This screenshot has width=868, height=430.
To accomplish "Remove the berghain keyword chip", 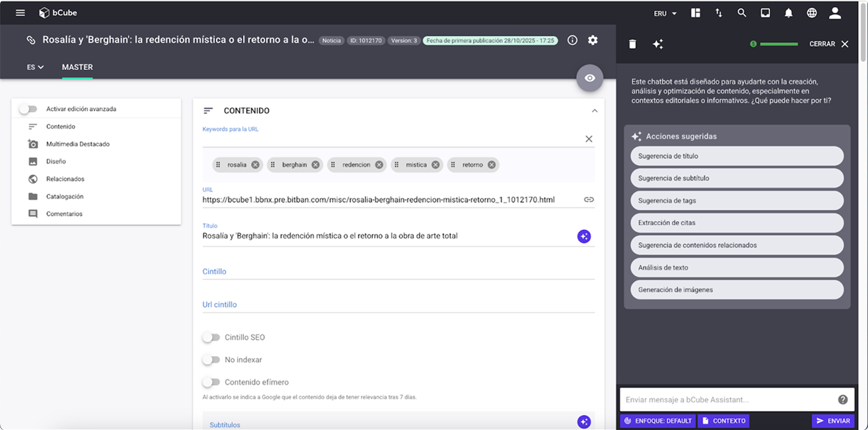I will (315, 165).
